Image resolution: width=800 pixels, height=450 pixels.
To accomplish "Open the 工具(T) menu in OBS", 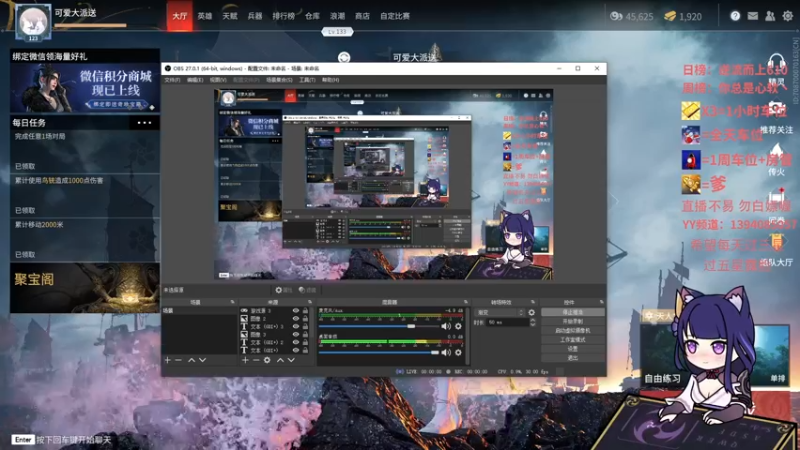I will 307,80.
